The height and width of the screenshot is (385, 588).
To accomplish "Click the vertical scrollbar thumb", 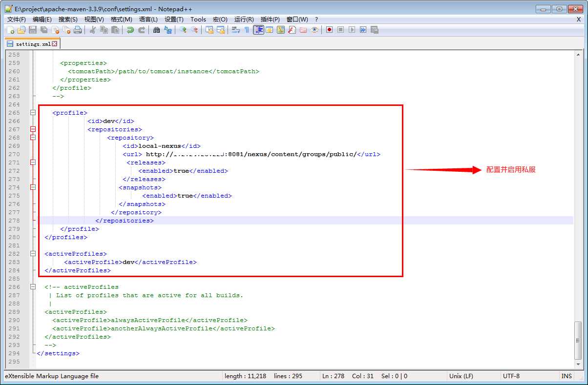I will [578, 340].
